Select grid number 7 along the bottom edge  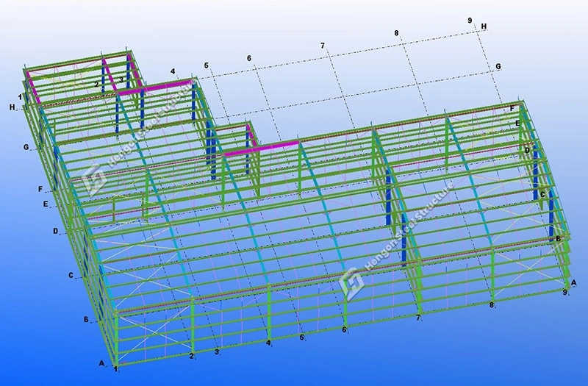[x=417, y=318]
